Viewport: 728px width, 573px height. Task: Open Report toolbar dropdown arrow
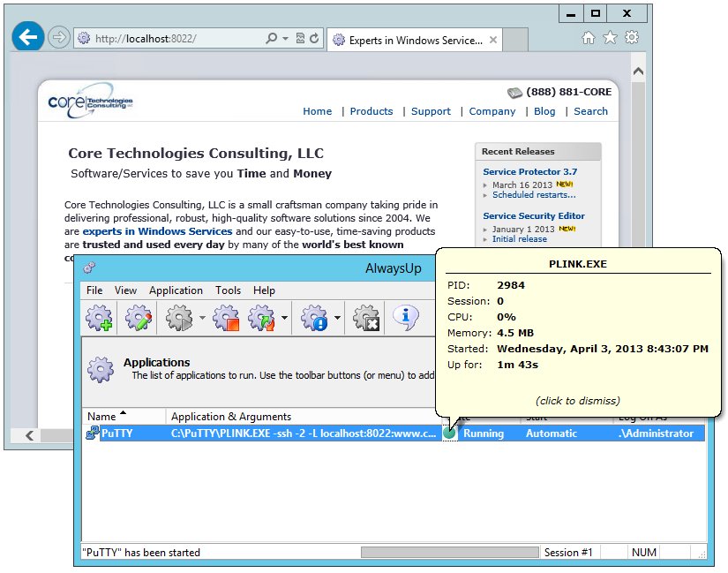click(x=338, y=318)
